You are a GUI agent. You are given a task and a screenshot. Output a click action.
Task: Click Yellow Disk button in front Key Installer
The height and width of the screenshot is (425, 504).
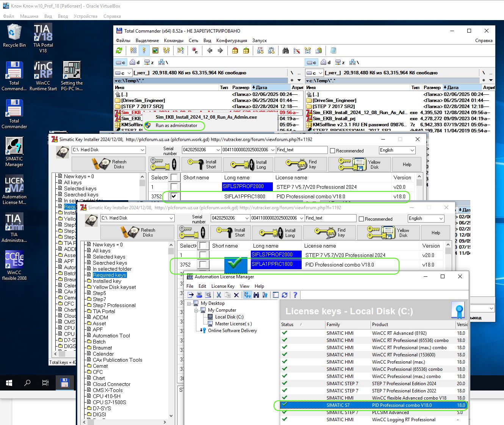pyautogui.click(x=388, y=232)
